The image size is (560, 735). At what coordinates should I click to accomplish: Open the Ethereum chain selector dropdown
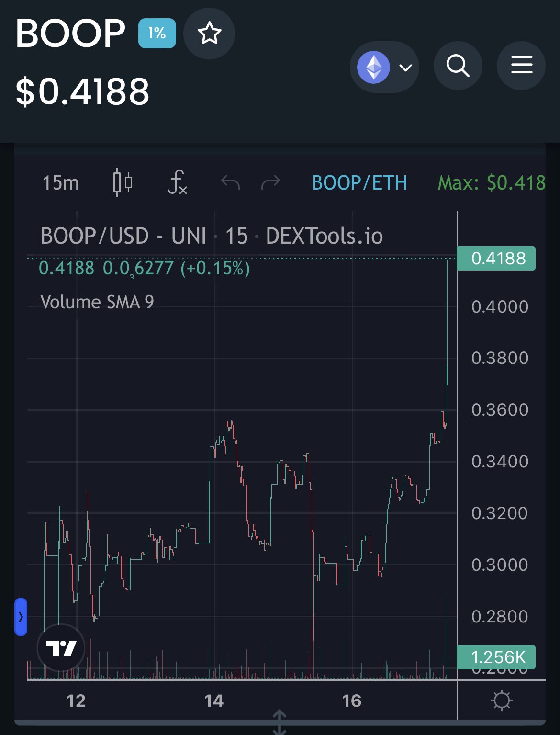pyautogui.click(x=385, y=67)
